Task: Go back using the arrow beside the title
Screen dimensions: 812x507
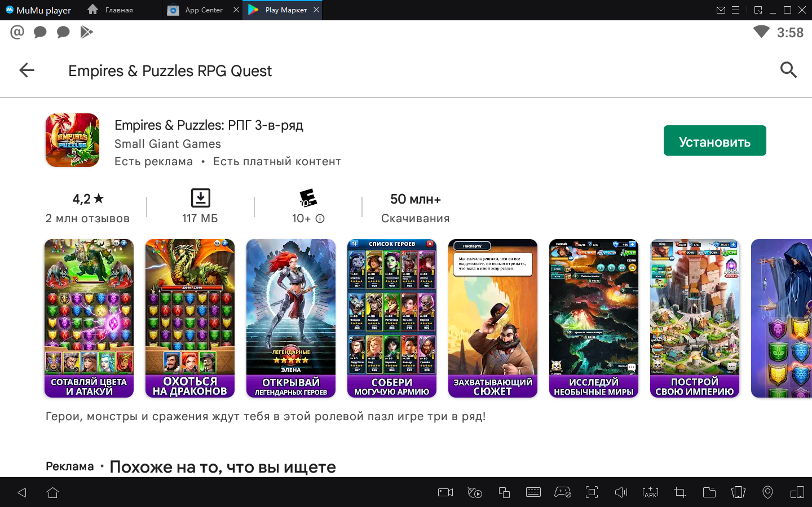Action: [x=27, y=70]
